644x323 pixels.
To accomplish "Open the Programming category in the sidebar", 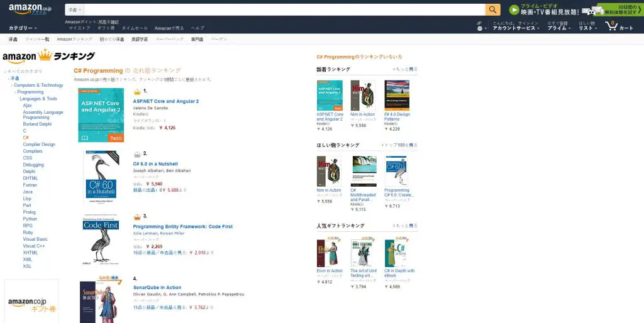I will [x=30, y=92].
